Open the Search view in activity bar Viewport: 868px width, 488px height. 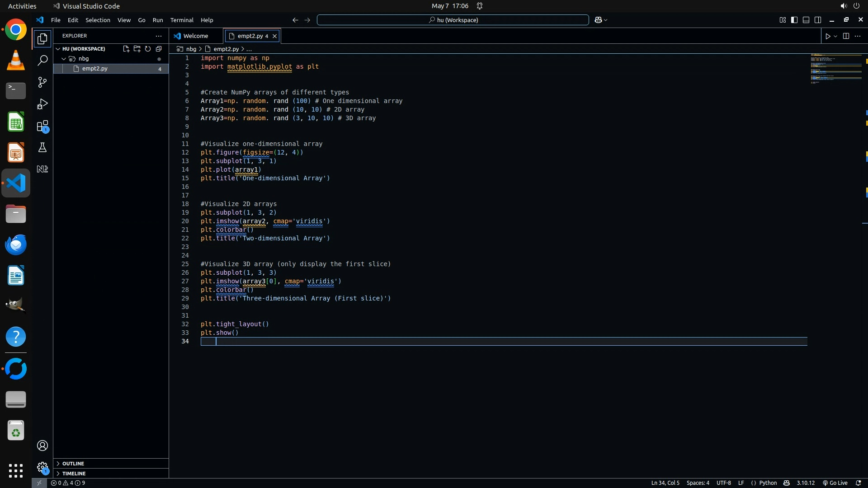coord(42,60)
